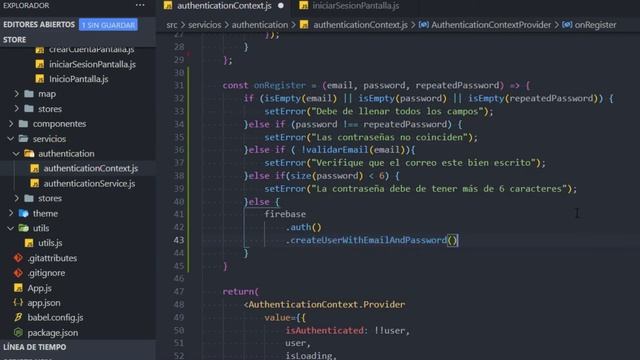Open the .gitattributes file
This screenshot has height=360, width=640.
pyautogui.click(x=52, y=258)
